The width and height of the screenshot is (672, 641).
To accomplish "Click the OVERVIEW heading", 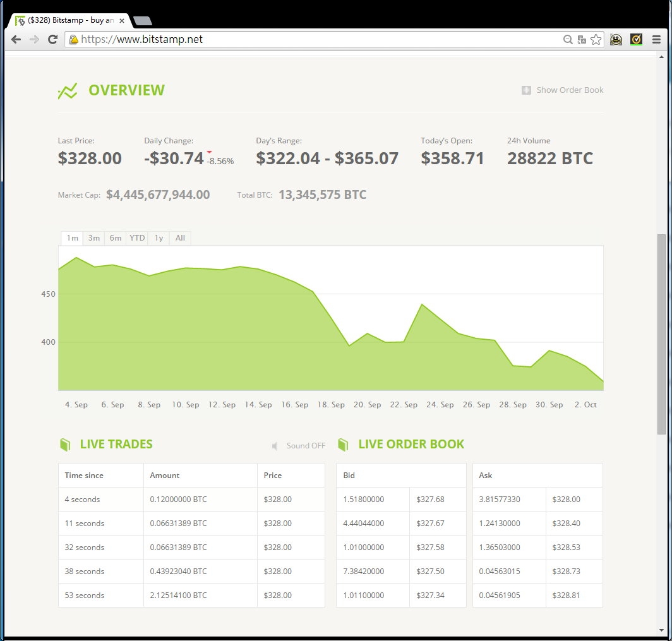I will (x=126, y=90).
